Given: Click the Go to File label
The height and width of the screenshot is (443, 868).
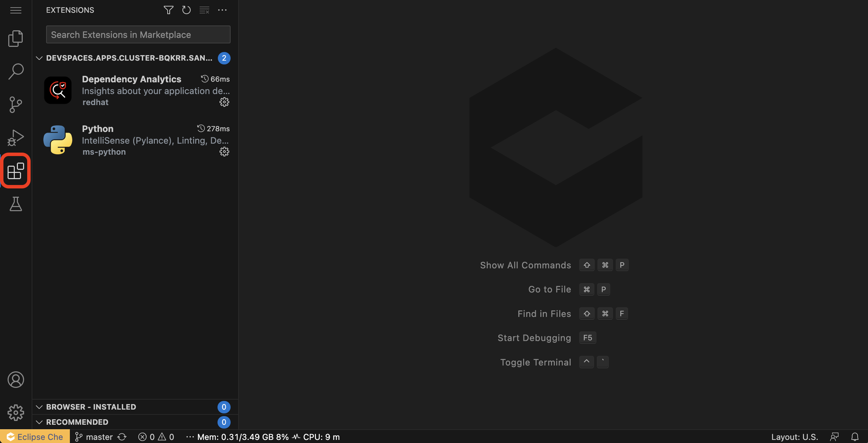Looking at the screenshot, I should [550, 289].
